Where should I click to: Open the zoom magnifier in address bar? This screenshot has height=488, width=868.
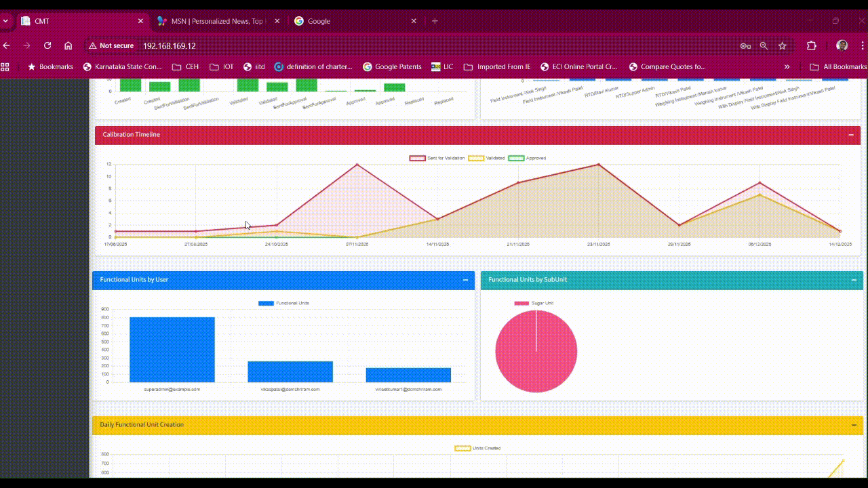click(764, 45)
